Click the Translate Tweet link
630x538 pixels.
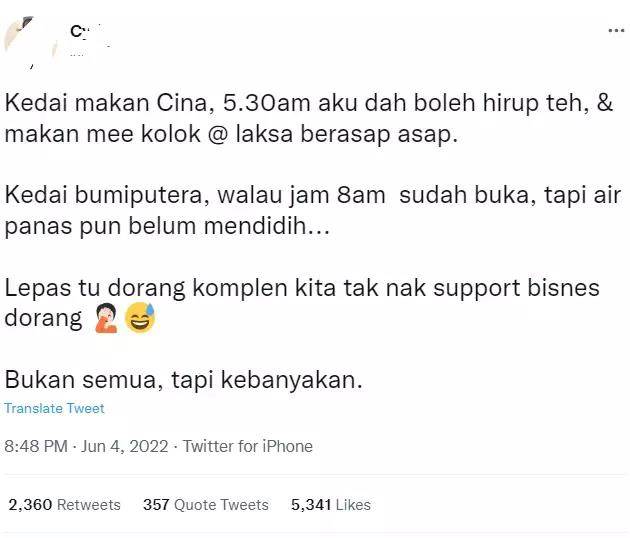tap(54, 408)
